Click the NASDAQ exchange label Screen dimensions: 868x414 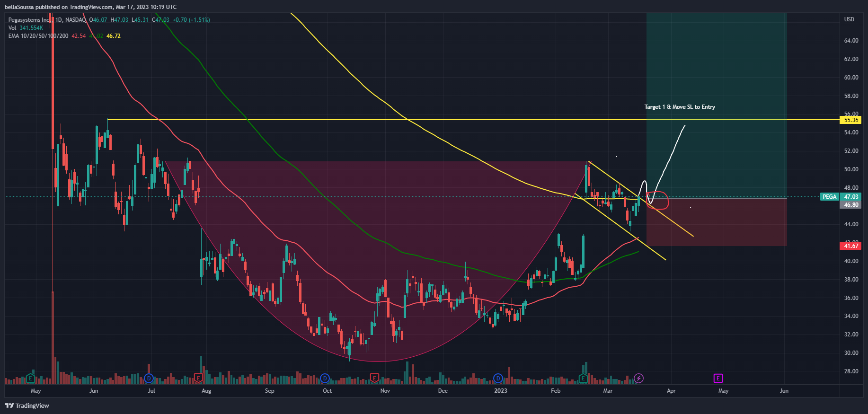click(x=76, y=20)
